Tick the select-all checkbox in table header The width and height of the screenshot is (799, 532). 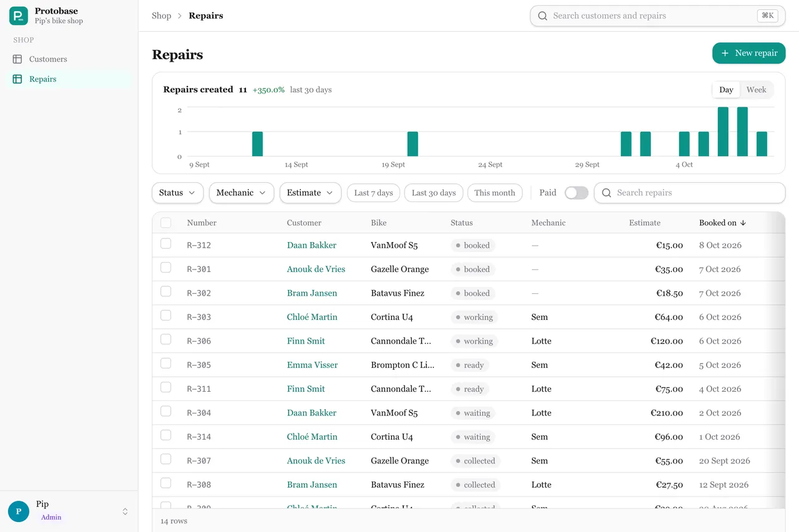point(165,223)
